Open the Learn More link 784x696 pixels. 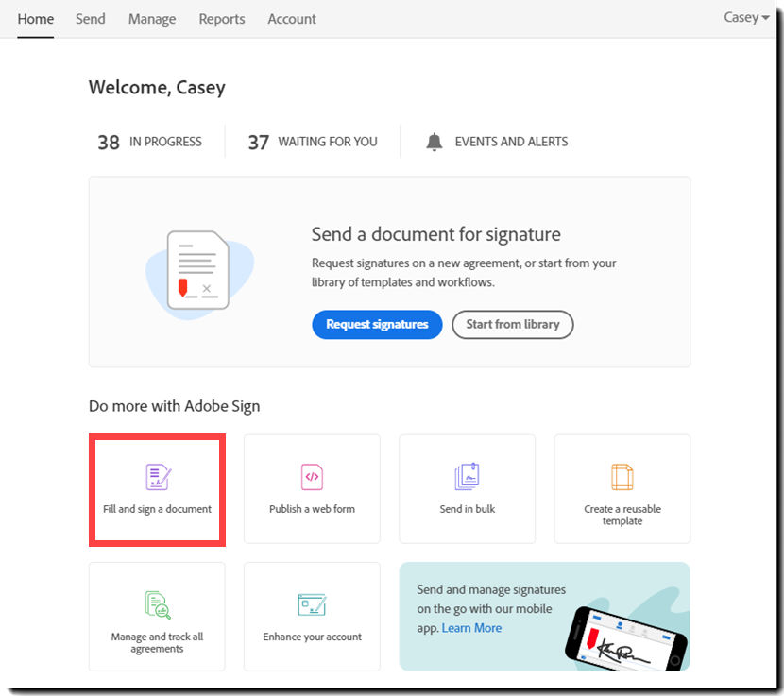point(471,627)
